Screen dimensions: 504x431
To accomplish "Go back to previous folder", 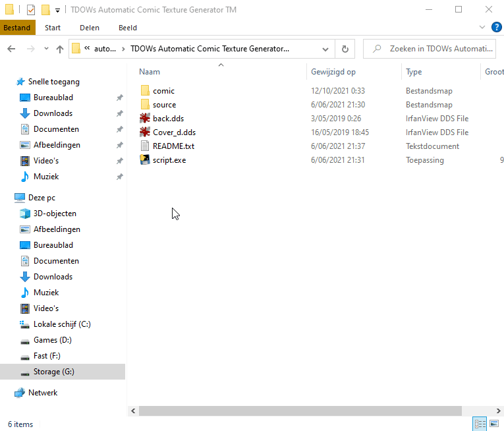I will 11,49.
